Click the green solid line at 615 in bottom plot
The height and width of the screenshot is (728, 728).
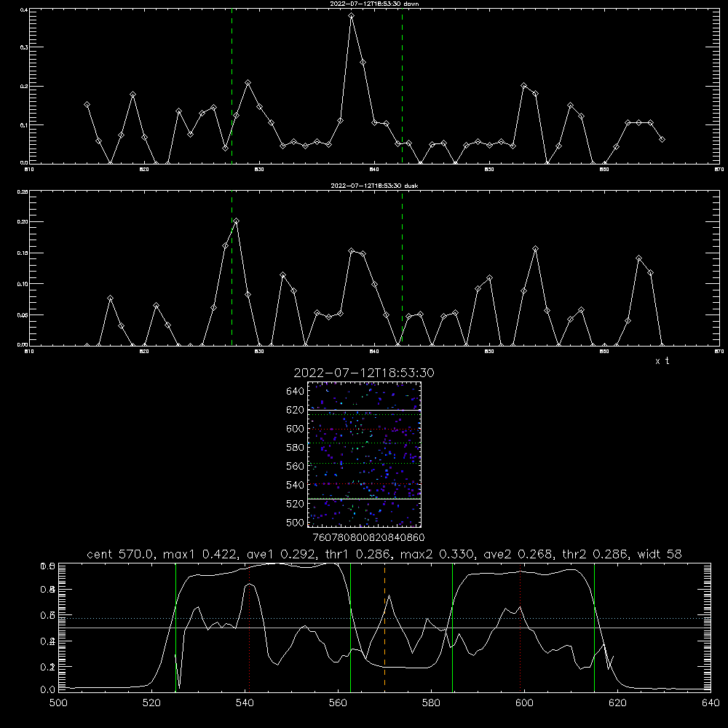click(x=594, y=627)
